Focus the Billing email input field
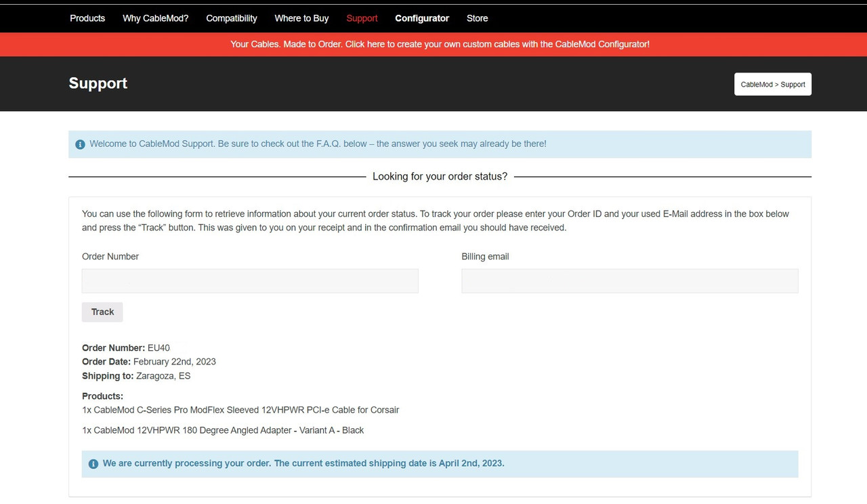The width and height of the screenshot is (867, 504). click(630, 281)
